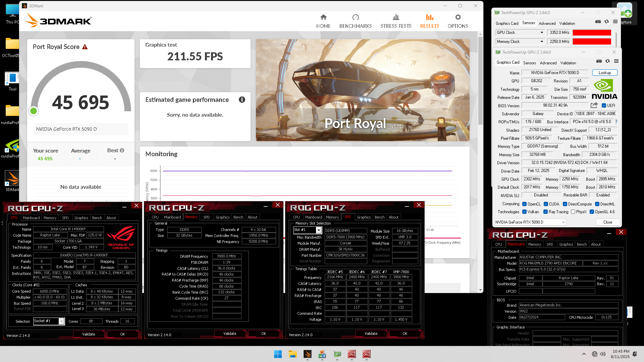Toggle OpenGL 4.6 checkbox in GPU-Z
The height and width of the screenshot is (362, 644).
click(592, 212)
